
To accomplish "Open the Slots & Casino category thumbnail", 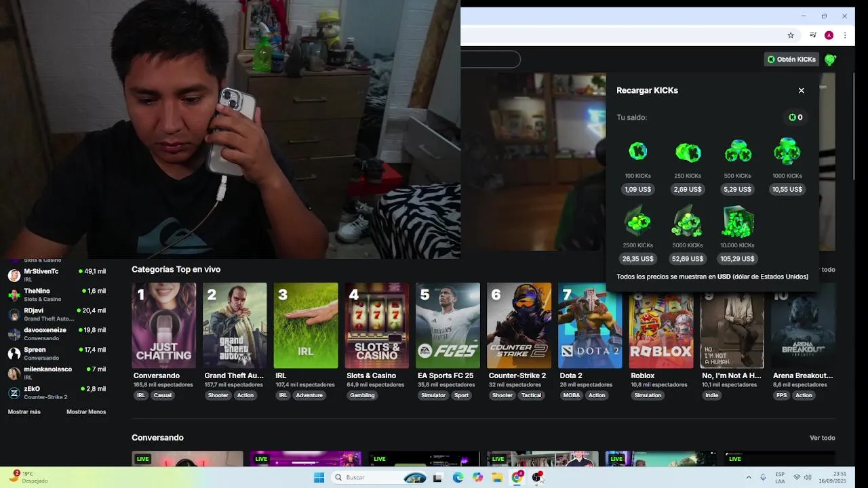I will (x=377, y=325).
